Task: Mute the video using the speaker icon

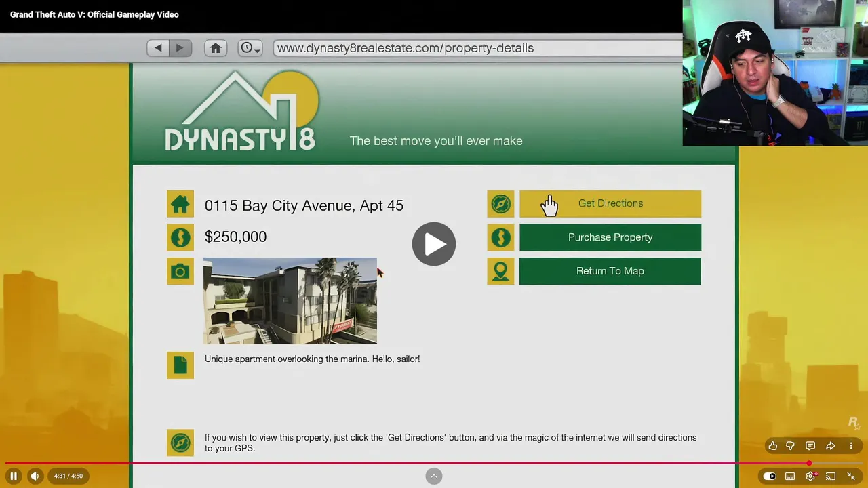Action: [35, 476]
